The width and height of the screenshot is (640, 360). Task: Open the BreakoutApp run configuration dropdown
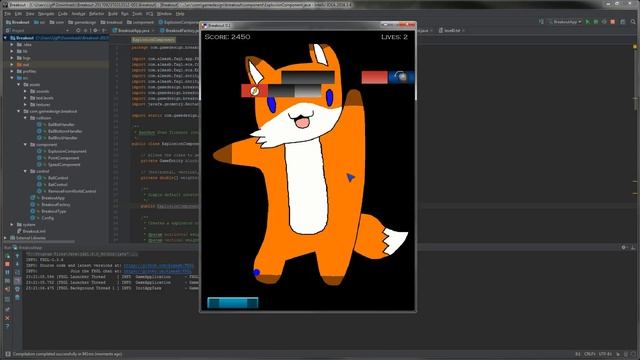(x=565, y=22)
